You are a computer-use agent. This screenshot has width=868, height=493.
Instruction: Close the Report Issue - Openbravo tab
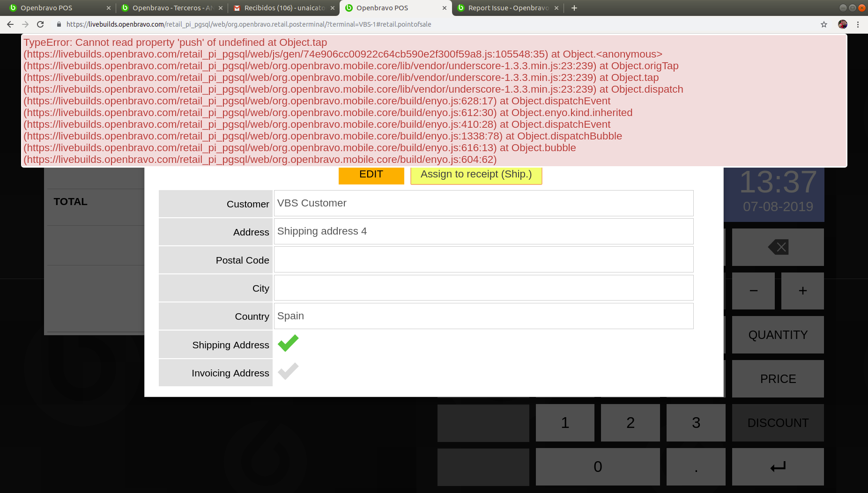click(x=556, y=8)
